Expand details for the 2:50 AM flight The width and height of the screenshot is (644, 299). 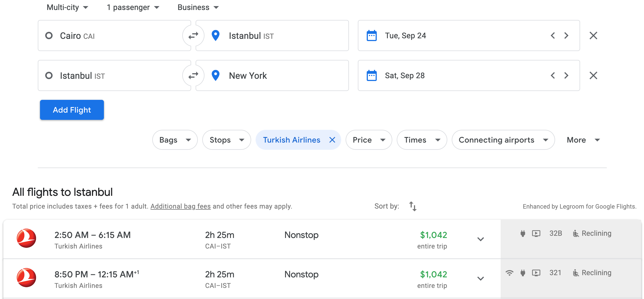click(481, 239)
